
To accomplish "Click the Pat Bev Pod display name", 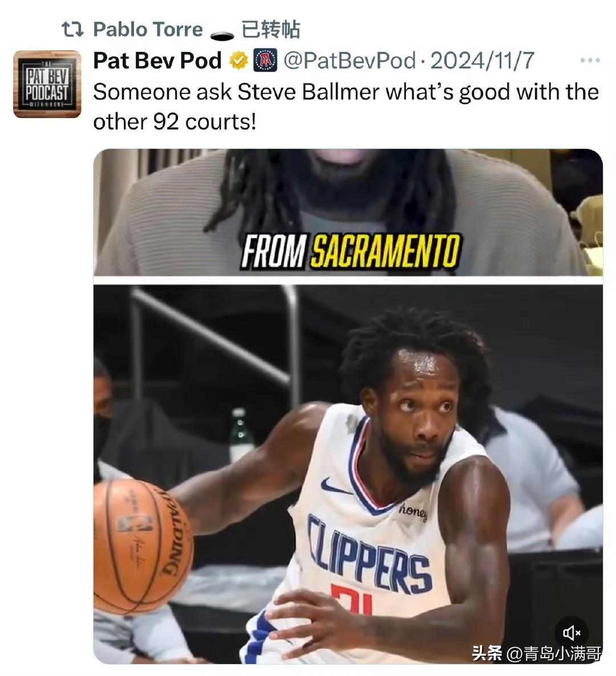I will pos(157,60).
